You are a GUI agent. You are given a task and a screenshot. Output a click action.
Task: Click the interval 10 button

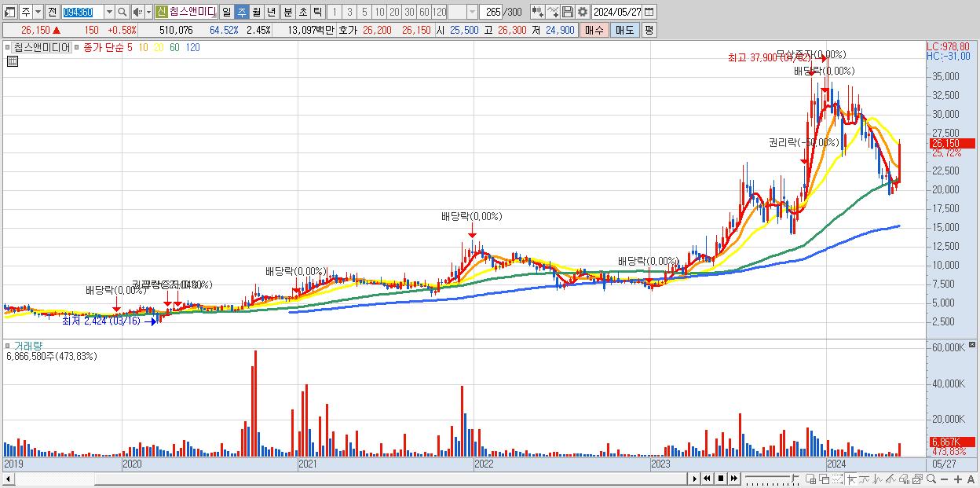[x=379, y=12]
